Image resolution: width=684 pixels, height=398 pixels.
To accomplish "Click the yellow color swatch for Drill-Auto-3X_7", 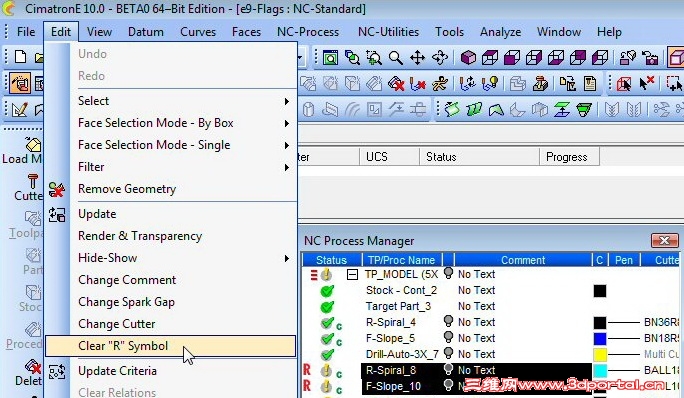I will pyautogui.click(x=600, y=354).
